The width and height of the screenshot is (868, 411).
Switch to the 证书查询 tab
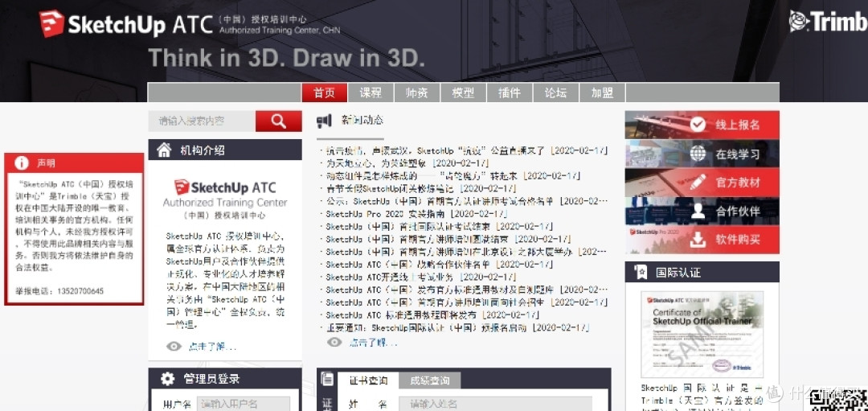pos(368,380)
